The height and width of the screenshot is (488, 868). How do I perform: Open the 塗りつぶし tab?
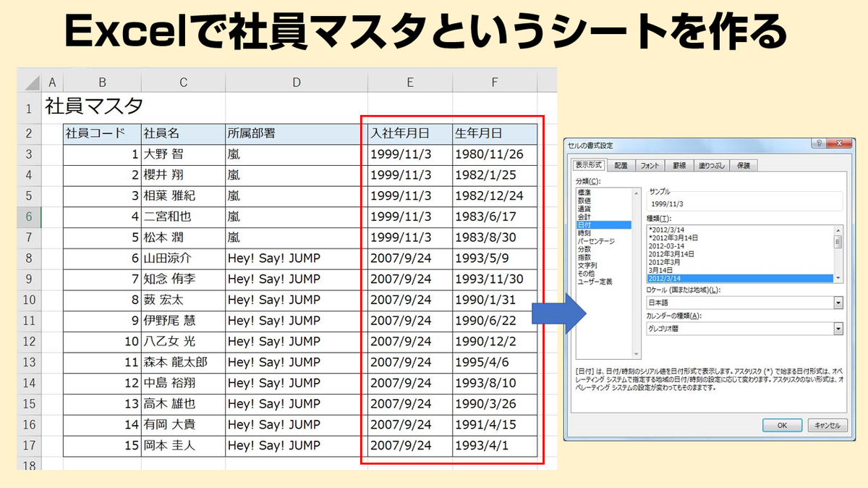710,165
